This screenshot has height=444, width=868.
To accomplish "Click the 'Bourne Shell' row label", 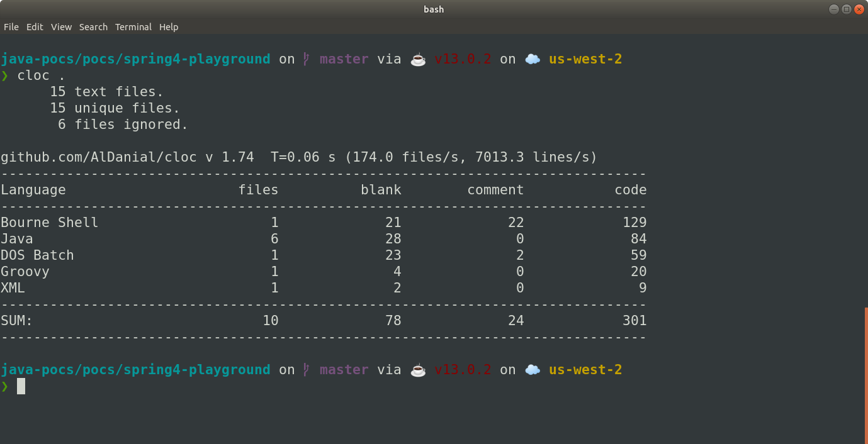I will pos(50,223).
